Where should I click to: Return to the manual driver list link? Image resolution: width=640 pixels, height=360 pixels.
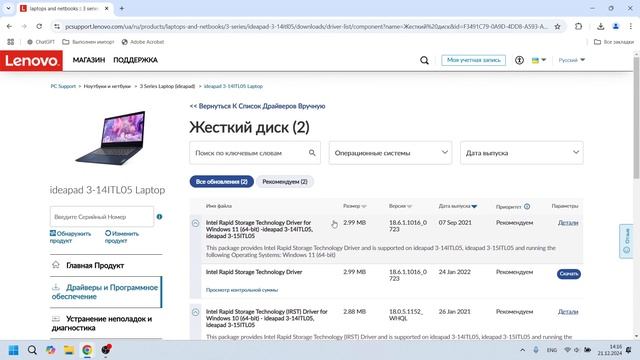tap(257, 106)
